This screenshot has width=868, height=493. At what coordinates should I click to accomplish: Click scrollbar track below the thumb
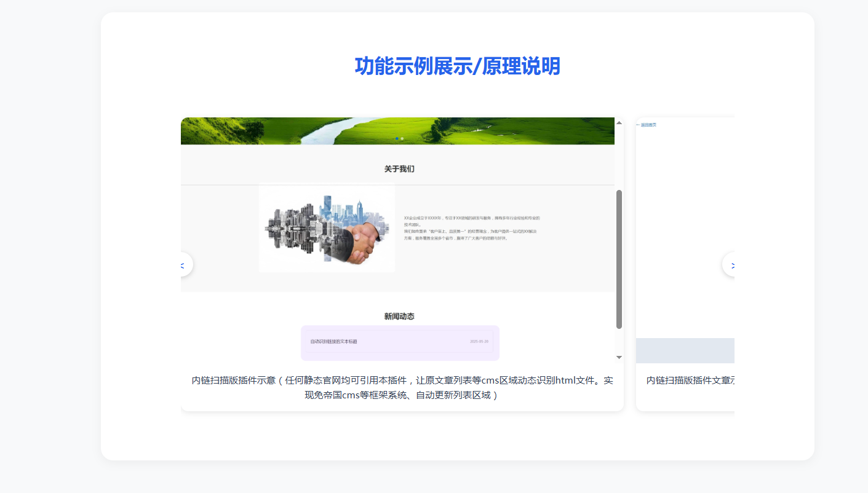pyautogui.click(x=619, y=341)
